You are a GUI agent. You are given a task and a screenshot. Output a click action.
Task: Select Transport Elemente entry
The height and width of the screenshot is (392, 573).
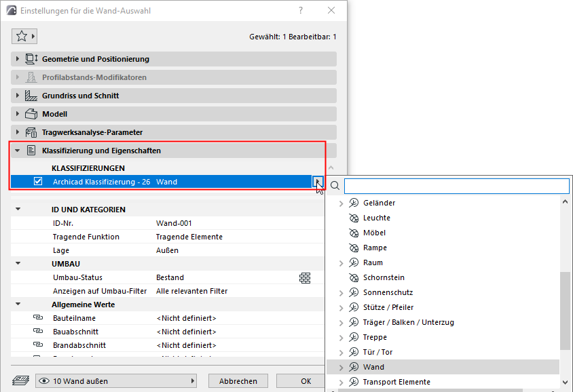pyautogui.click(x=396, y=382)
